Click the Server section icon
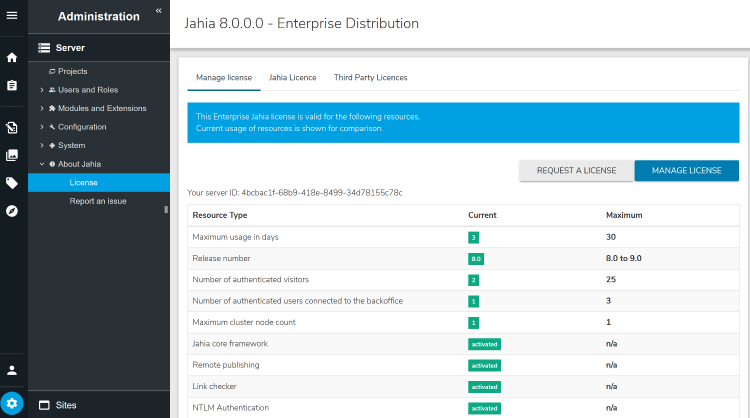Image resolution: width=750 pixels, height=418 pixels. pos(44,48)
